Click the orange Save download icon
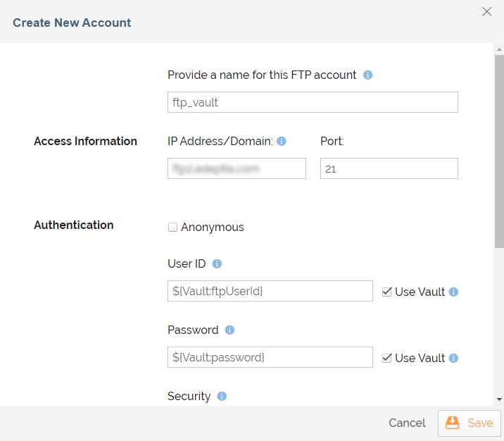 pos(452,423)
